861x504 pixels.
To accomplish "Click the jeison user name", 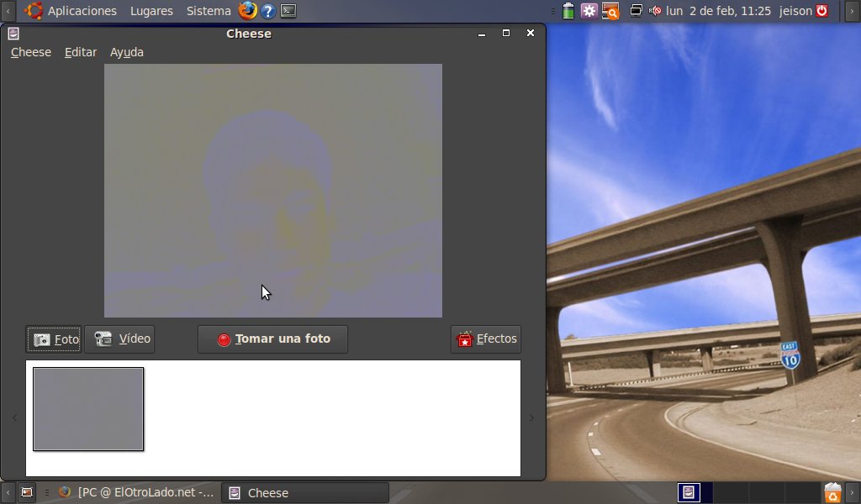I will (795, 11).
